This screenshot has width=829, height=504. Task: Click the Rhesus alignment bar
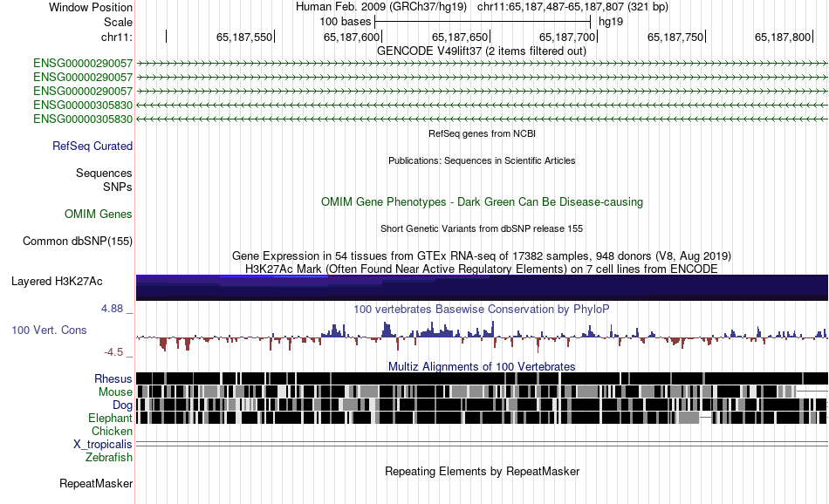[482, 378]
